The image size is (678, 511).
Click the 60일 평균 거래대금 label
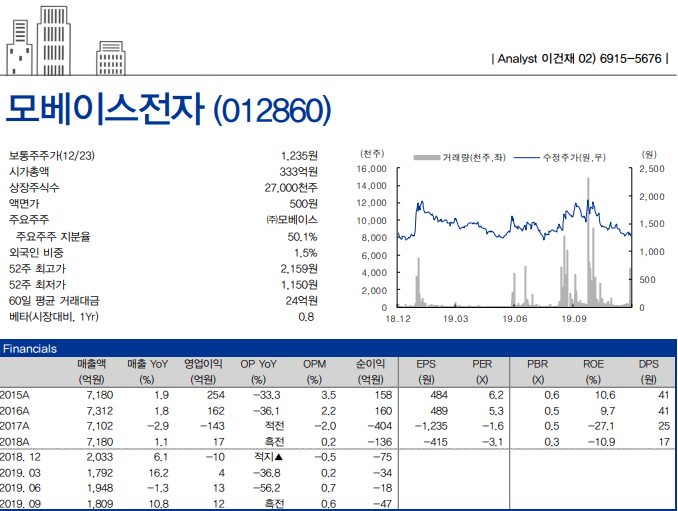tap(54, 300)
